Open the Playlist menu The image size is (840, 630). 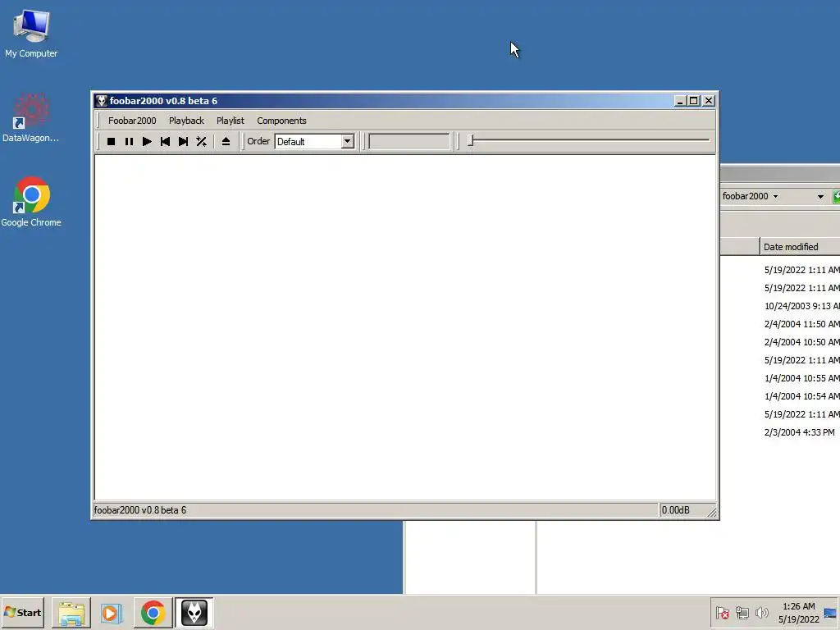coord(231,121)
